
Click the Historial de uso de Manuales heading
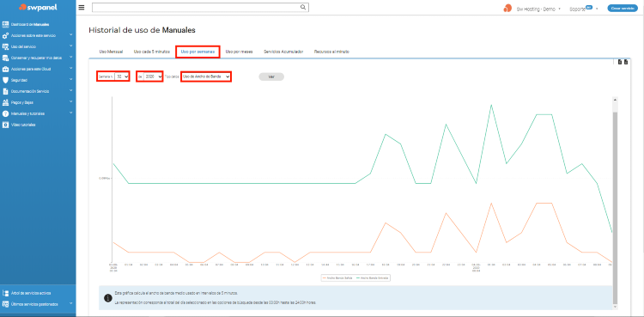[142, 30]
